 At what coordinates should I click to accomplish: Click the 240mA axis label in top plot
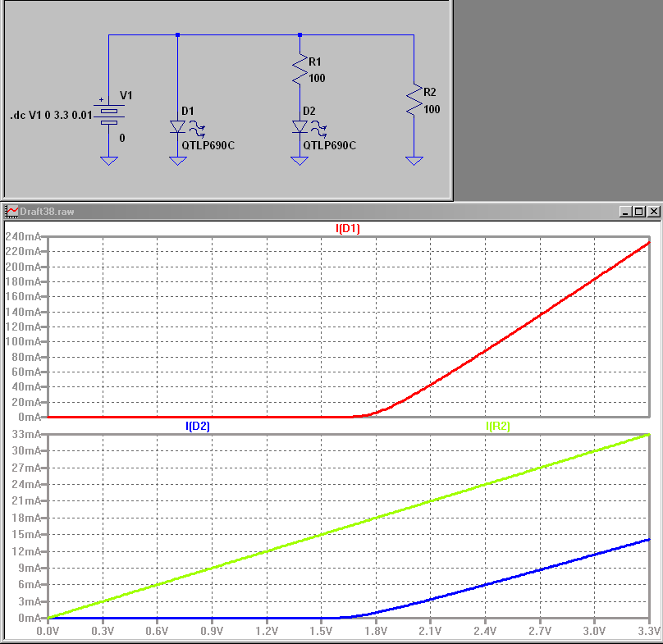(23, 237)
